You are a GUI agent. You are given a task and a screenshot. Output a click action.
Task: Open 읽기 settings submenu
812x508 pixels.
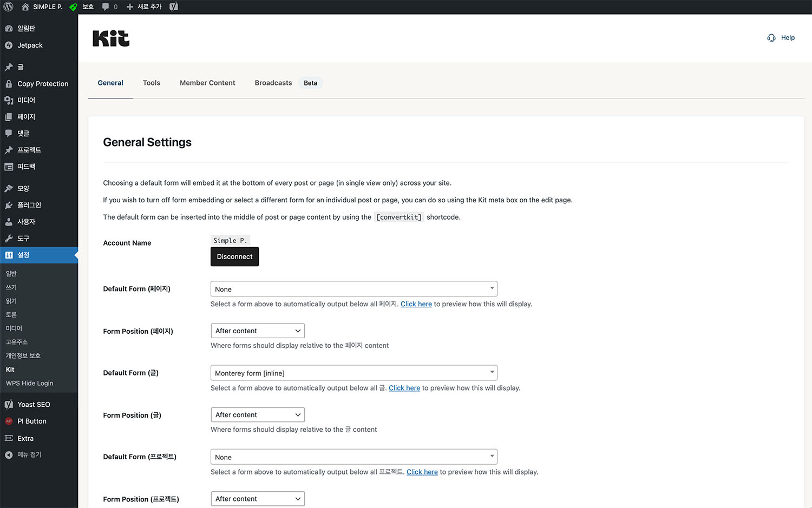tap(11, 301)
